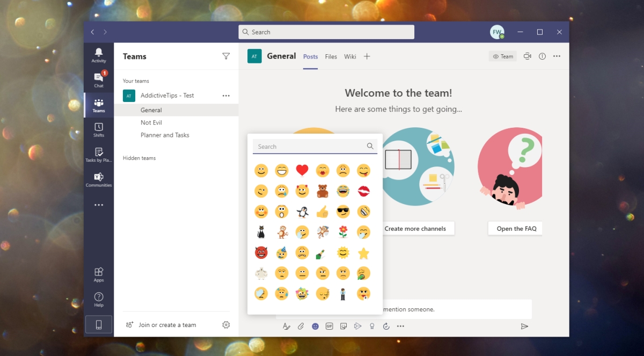Open more messaging extensions ellipsis
Image resolution: width=644 pixels, height=356 pixels.
click(x=400, y=326)
